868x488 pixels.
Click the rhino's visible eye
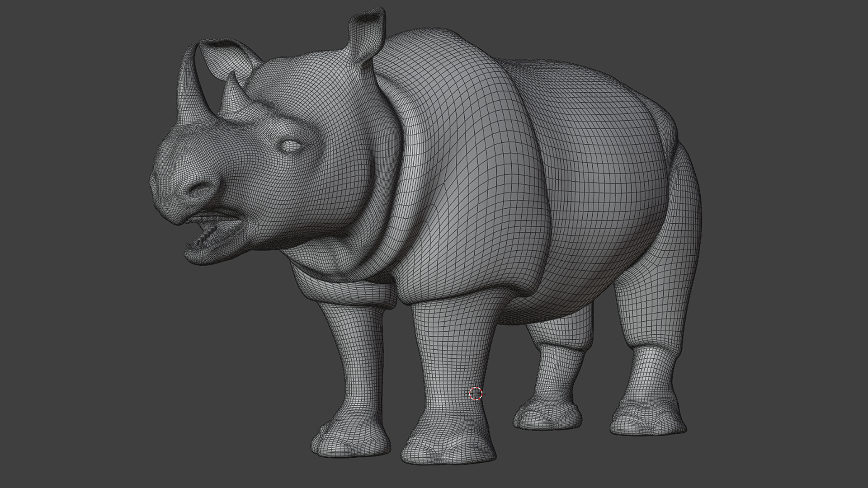(290, 145)
